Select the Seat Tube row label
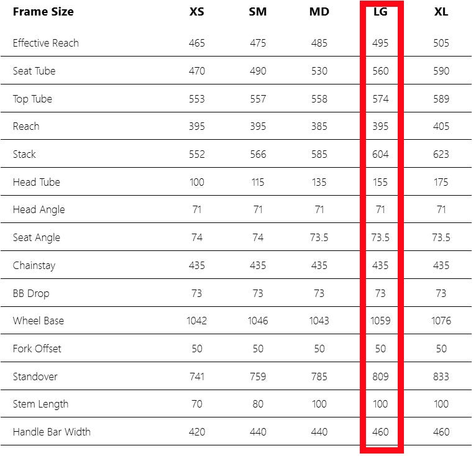Screen dimensions: 476x456 [x=34, y=71]
